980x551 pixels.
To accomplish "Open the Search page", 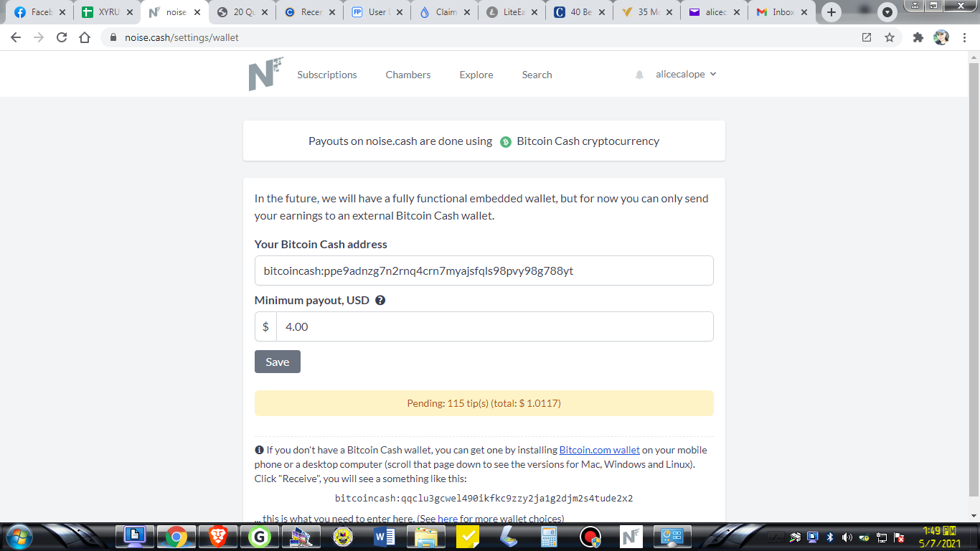I will click(x=537, y=75).
